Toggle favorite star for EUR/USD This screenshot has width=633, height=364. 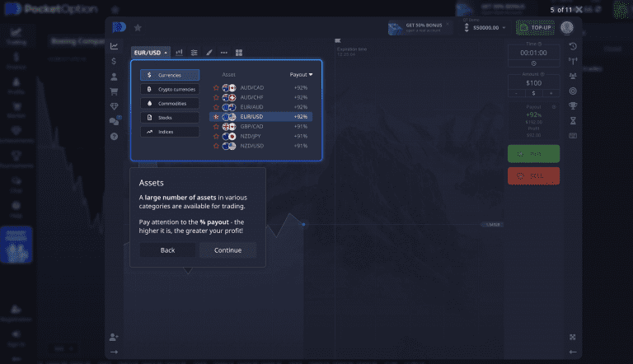click(216, 117)
